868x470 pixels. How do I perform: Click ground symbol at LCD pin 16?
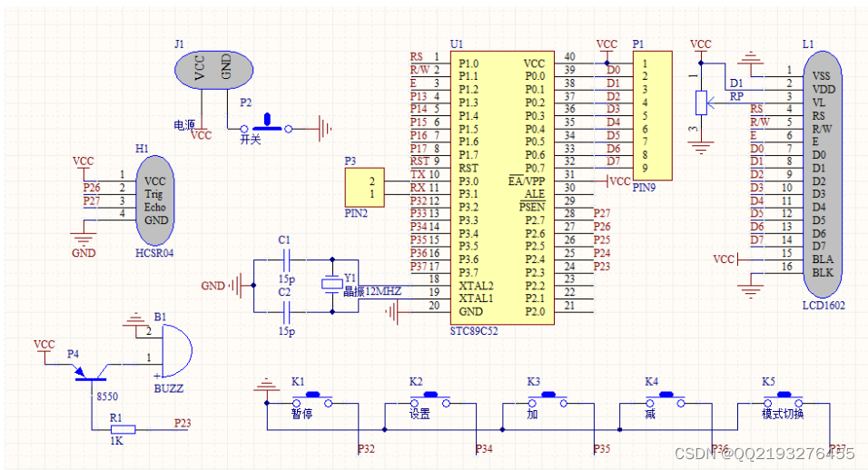pos(751,291)
